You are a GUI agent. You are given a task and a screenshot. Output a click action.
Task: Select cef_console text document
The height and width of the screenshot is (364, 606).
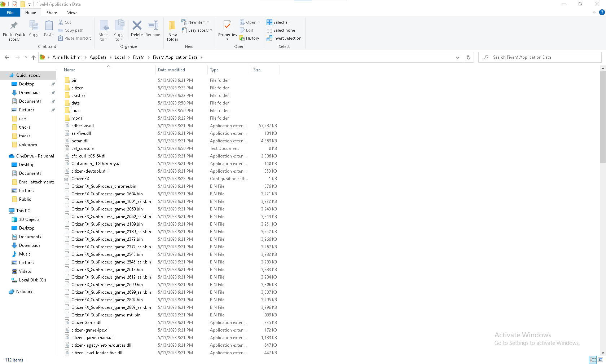(83, 148)
